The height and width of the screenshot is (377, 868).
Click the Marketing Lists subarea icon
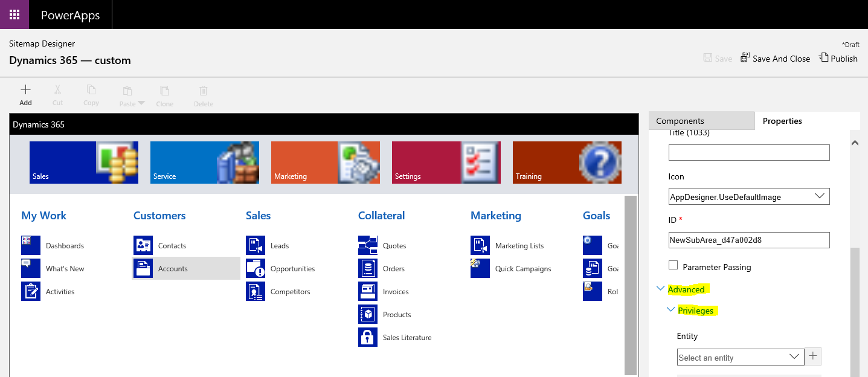click(x=480, y=245)
